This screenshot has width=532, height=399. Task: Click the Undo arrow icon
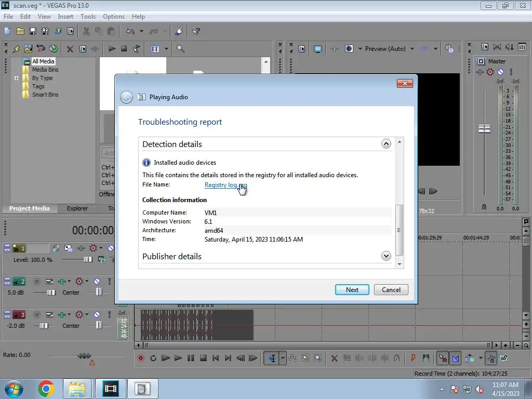[130, 31]
